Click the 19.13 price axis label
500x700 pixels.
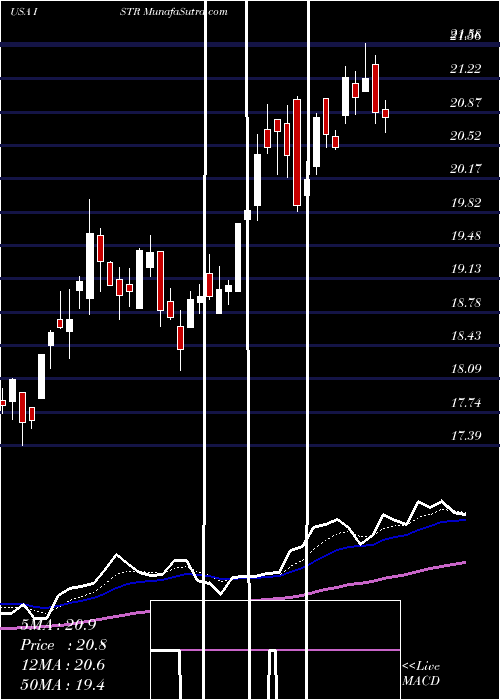click(x=466, y=269)
